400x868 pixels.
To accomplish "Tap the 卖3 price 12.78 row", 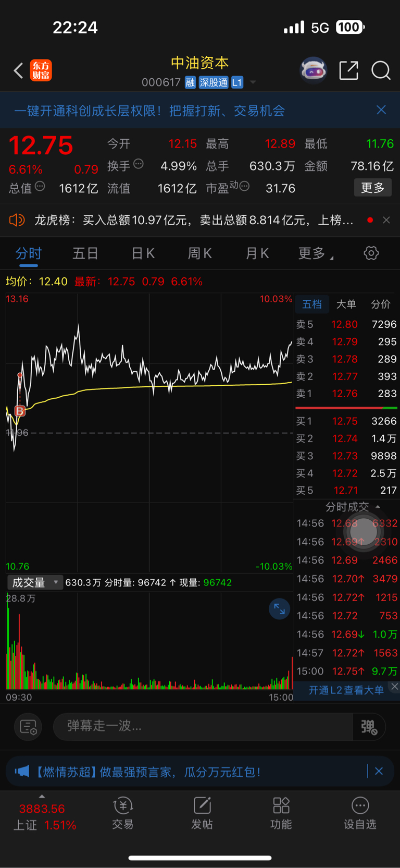I will click(x=346, y=359).
